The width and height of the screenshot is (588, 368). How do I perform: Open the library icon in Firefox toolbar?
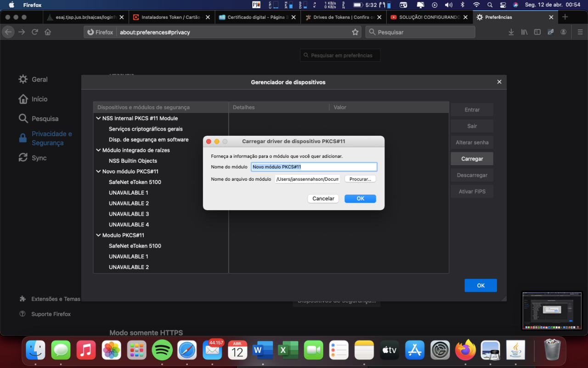(x=524, y=32)
